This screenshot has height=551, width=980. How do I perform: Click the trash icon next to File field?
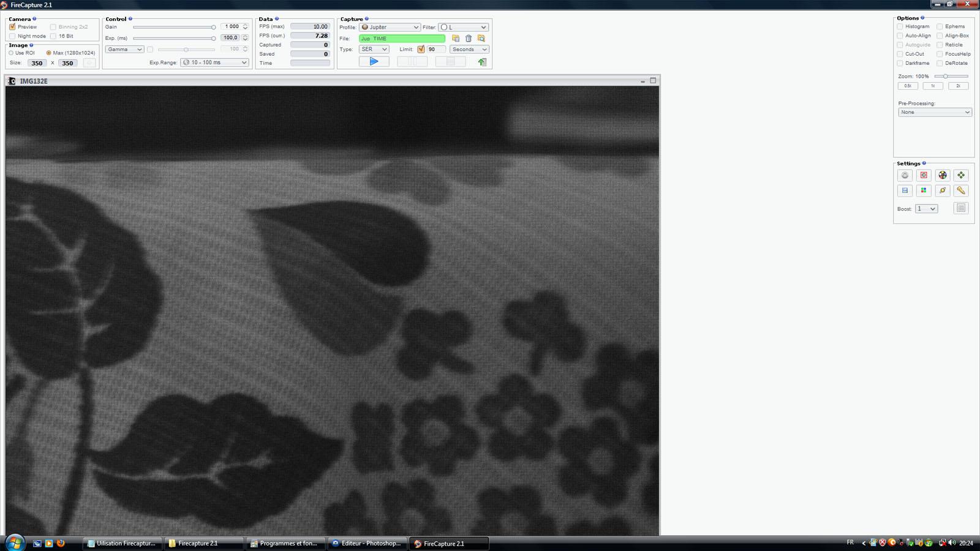(469, 39)
